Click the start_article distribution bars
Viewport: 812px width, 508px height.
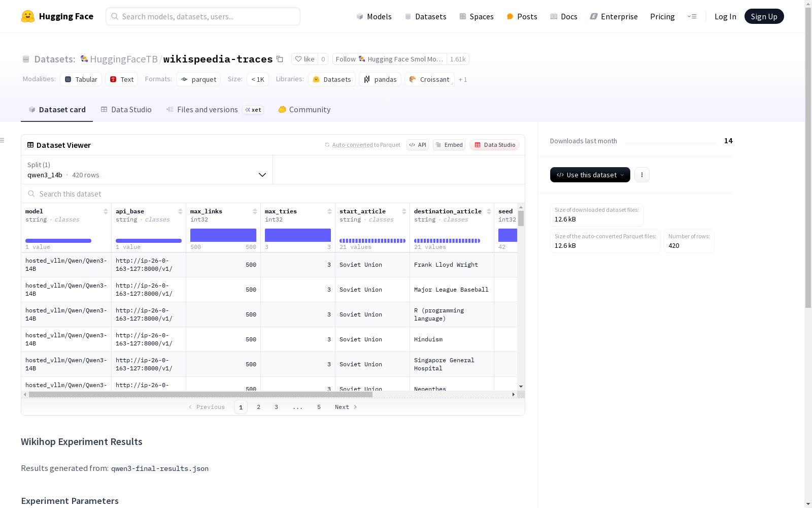(373, 241)
